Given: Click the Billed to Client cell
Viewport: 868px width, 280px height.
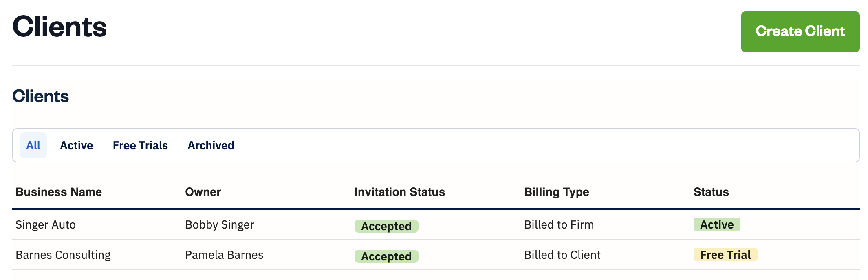Looking at the screenshot, I should pos(562,255).
